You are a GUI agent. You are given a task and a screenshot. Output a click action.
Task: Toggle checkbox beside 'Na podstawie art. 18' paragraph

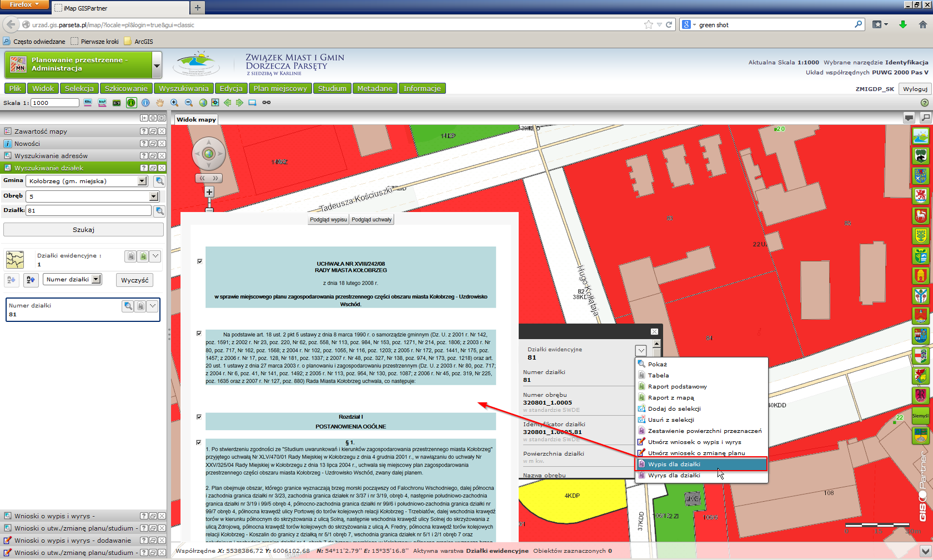[x=199, y=334]
